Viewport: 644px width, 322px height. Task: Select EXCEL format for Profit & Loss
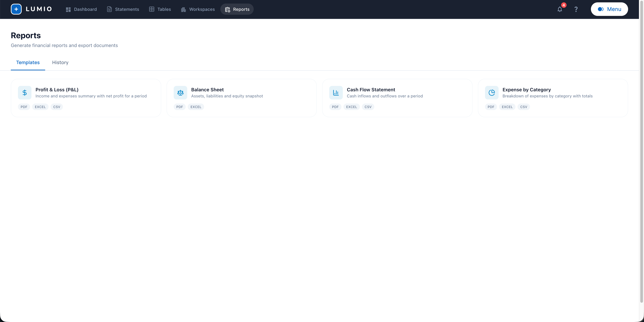point(40,107)
